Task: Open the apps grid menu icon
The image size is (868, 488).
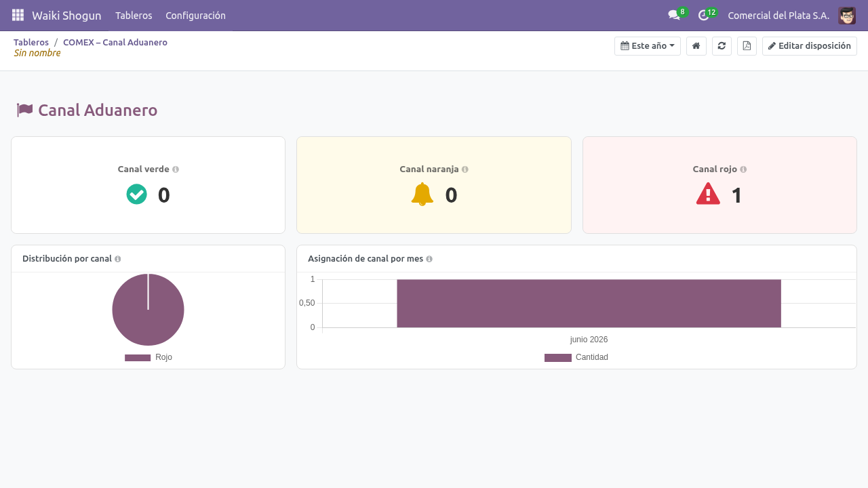Action: (18, 15)
